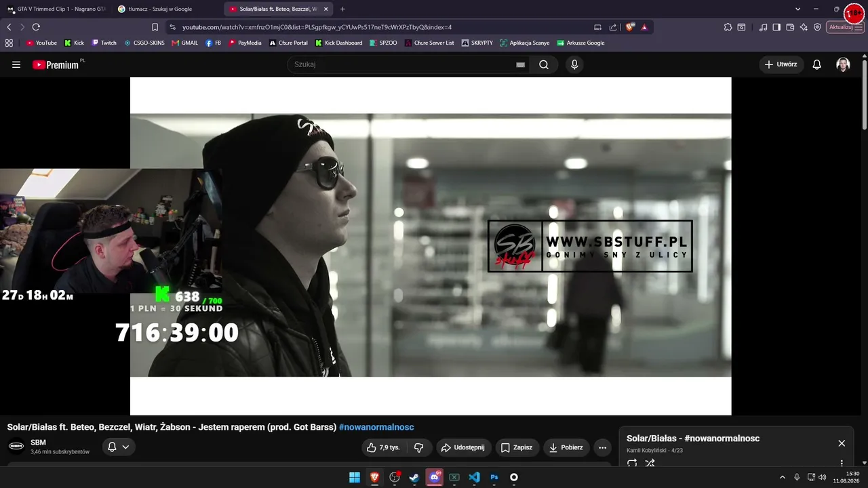Open the SBM channel name link
Image resolution: width=868 pixels, height=488 pixels.
pyautogui.click(x=38, y=443)
